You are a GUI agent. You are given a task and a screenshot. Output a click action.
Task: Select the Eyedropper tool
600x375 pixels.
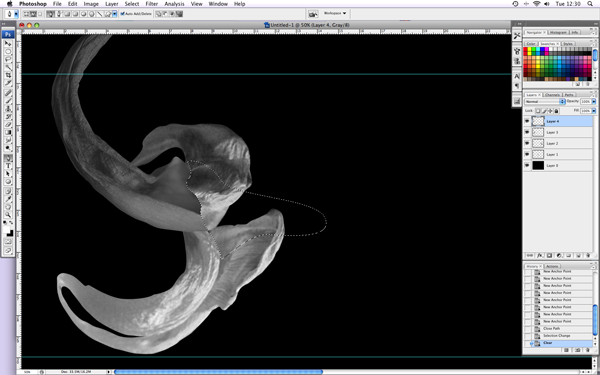pyautogui.click(x=8, y=199)
